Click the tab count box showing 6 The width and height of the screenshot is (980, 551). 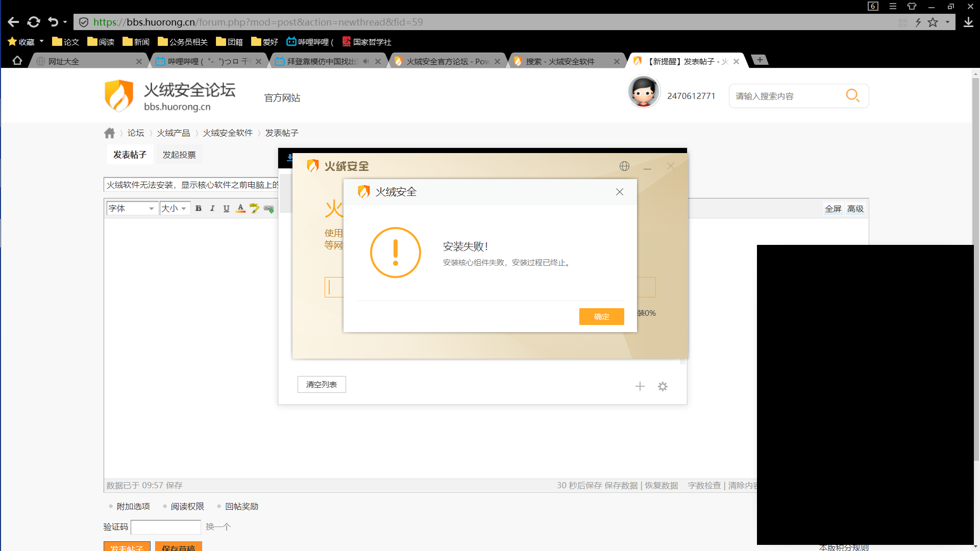tap(873, 6)
